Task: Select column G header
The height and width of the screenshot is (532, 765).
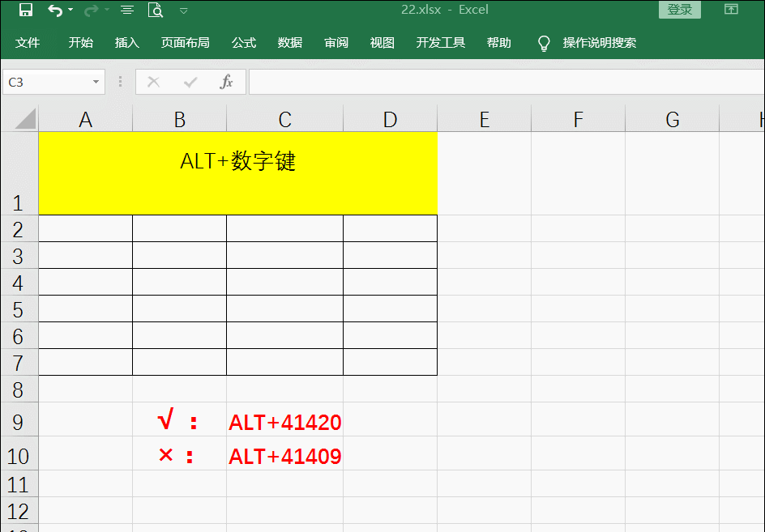Action: point(673,120)
